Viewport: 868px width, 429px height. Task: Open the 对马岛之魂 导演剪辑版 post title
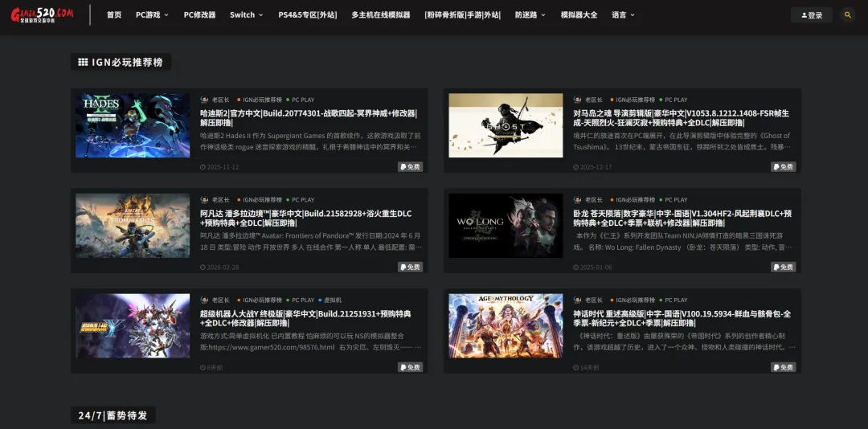tap(682, 118)
